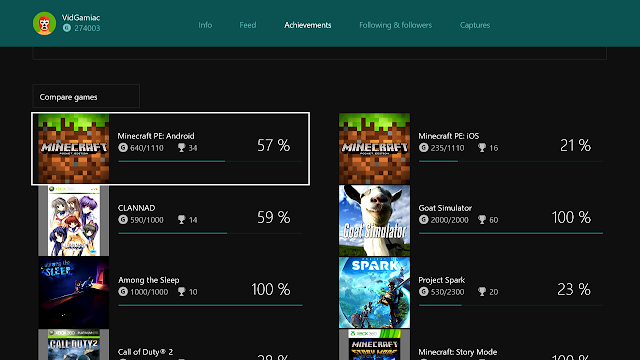Go to Following & followers tab
The width and height of the screenshot is (640, 360).
(396, 25)
